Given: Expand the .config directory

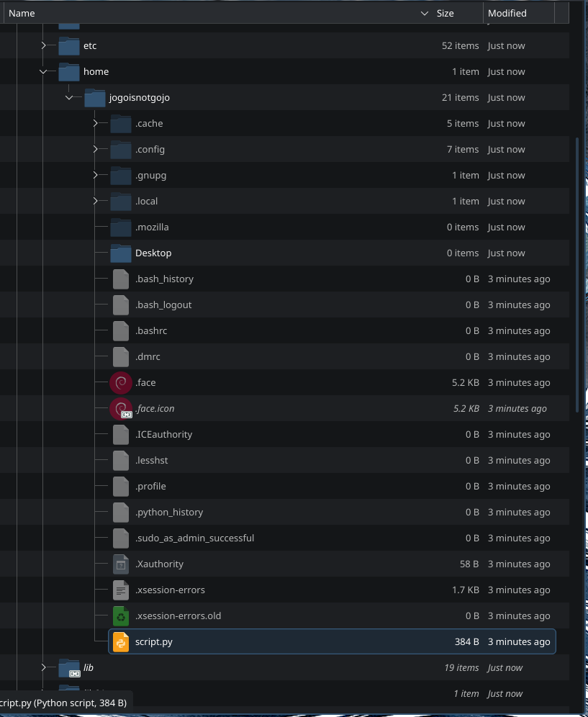Looking at the screenshot, I should click(94, 149).
